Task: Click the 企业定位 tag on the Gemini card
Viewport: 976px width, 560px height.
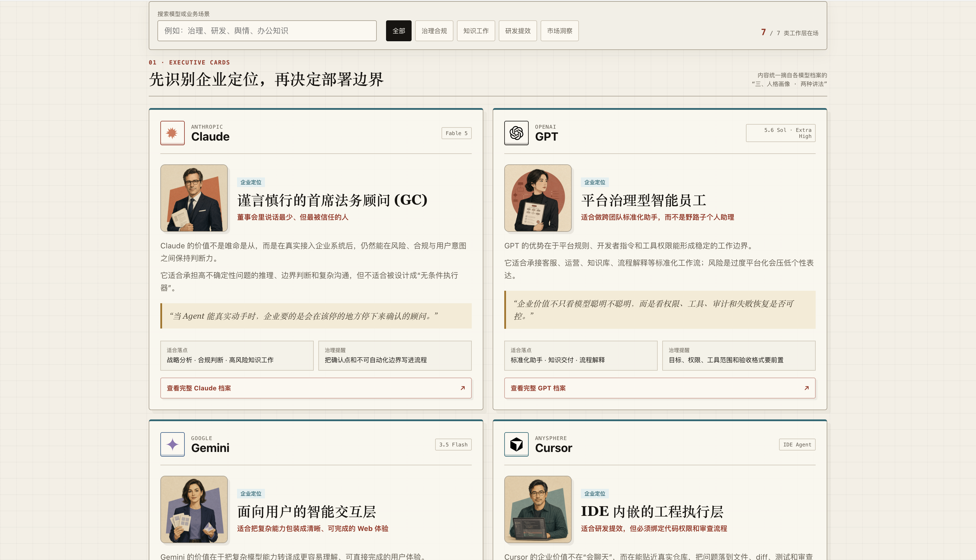Action: coord(251,493)
